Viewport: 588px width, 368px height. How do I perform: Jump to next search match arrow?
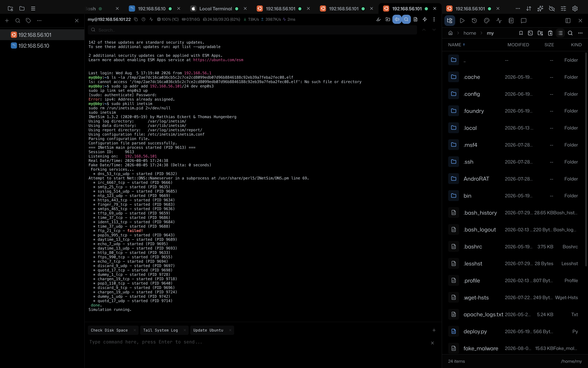(x=434, y=30)
